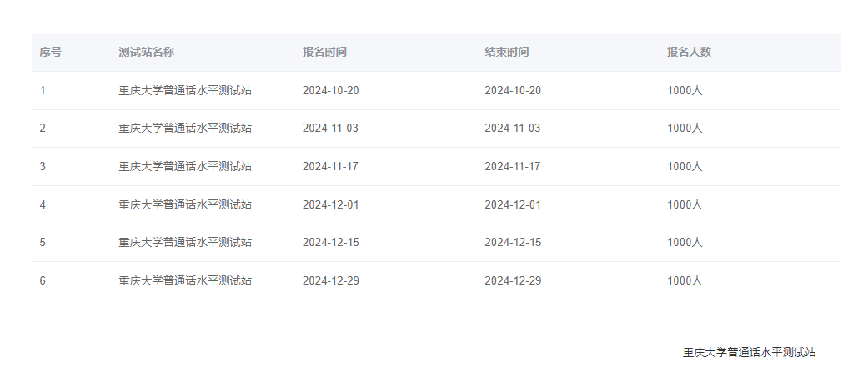The height and width of the screenshot is (368, 868).
Task: Click 1000人 in row 1
Action: tap(685, 90)
